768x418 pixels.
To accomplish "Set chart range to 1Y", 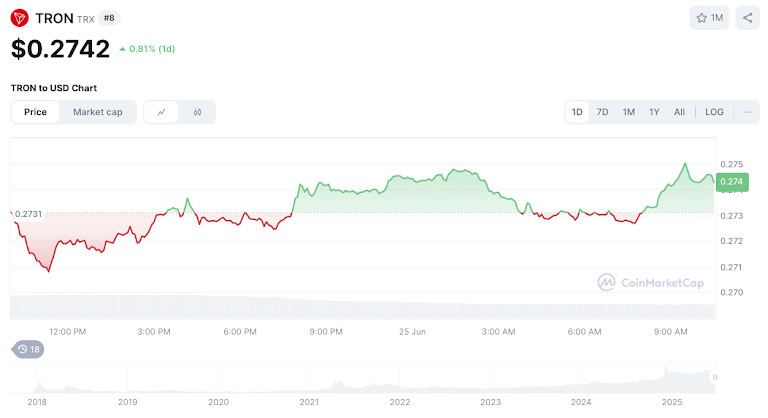I will pyautogui.click(x=654, y=112).
